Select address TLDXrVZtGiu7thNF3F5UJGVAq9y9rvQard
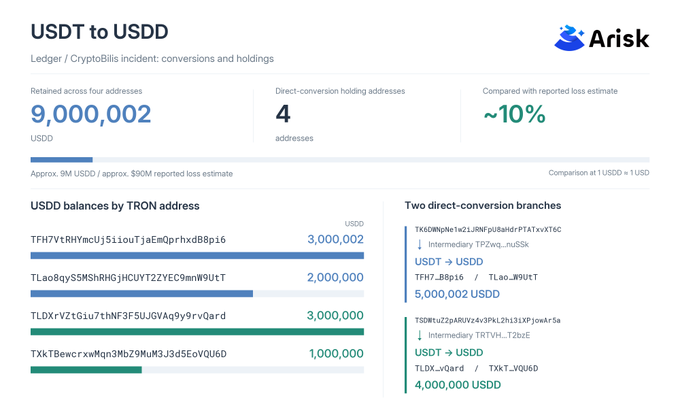The image size is (680, 415). coord(128,316)
